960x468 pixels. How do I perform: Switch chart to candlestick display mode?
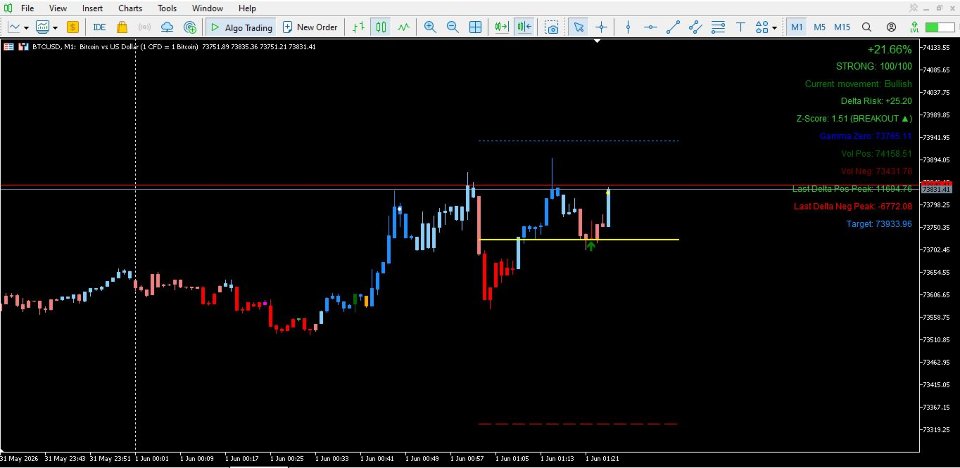click(x=381, y=27)
